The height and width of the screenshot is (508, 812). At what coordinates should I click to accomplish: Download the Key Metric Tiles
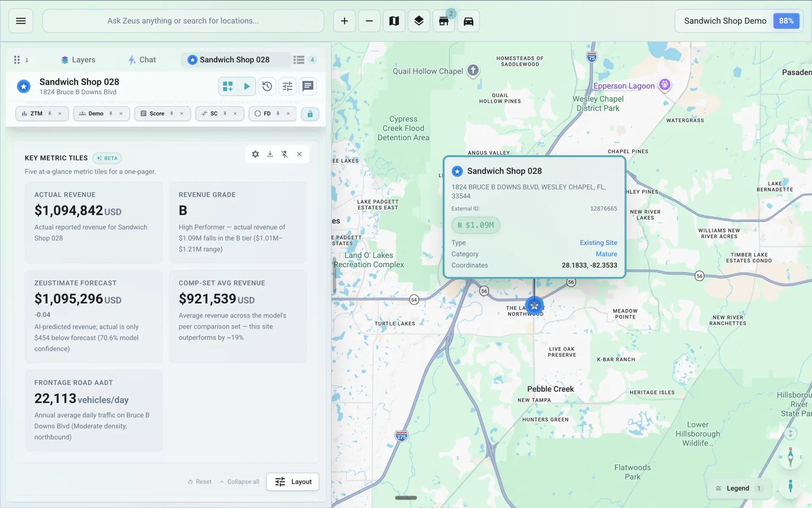point(270,154)
